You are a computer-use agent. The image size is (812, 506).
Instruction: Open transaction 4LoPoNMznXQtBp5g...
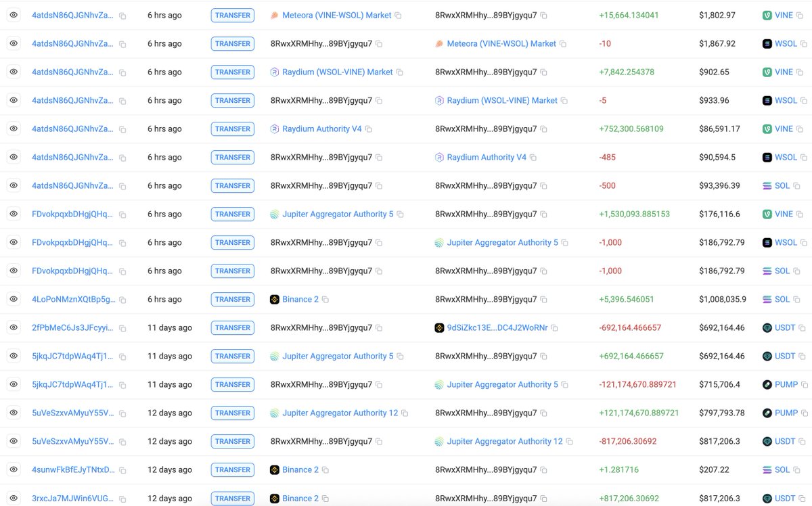click(x=73, y=299)
